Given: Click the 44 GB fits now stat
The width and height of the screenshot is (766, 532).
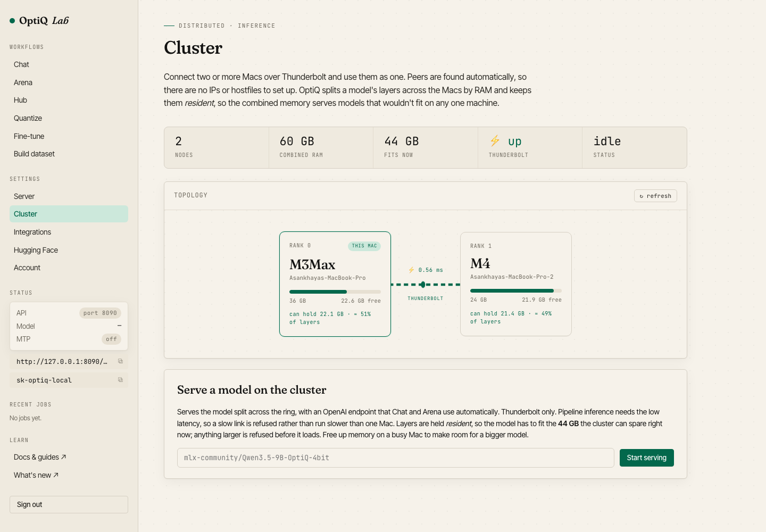Looking at the screenshot, I should [x=426, y=147].
